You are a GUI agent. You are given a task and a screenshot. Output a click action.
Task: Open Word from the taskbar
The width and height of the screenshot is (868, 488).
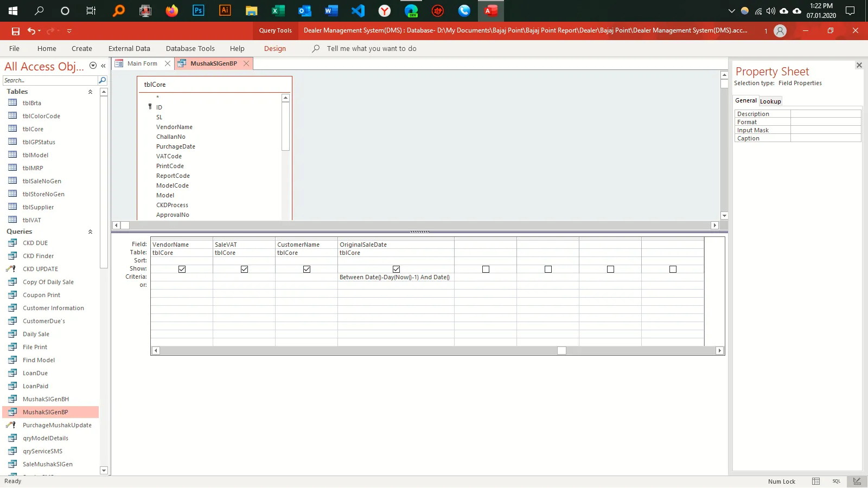(331, 10)
